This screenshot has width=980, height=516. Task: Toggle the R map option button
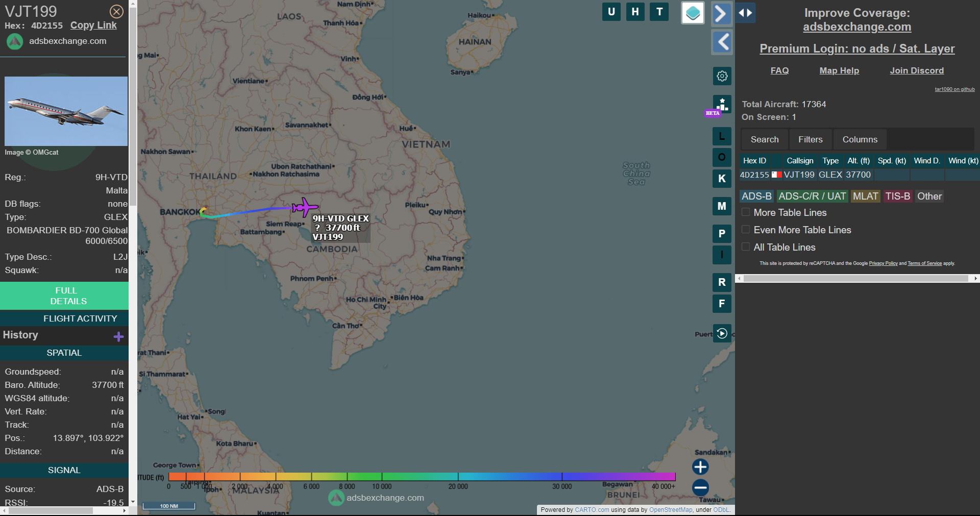pyautogui.click(x=722, y=282)
